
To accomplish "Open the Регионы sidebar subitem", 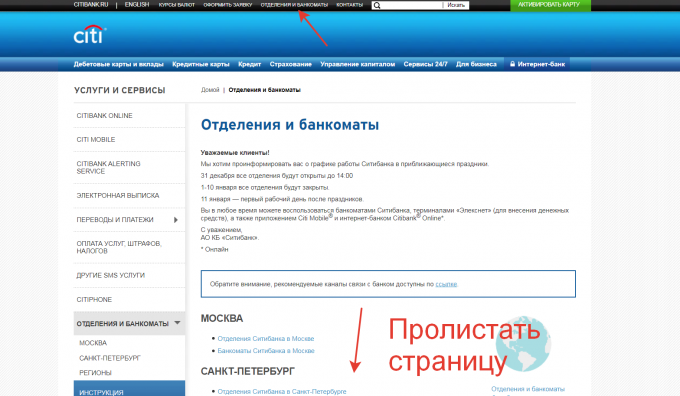I will [x=95, y=373].
